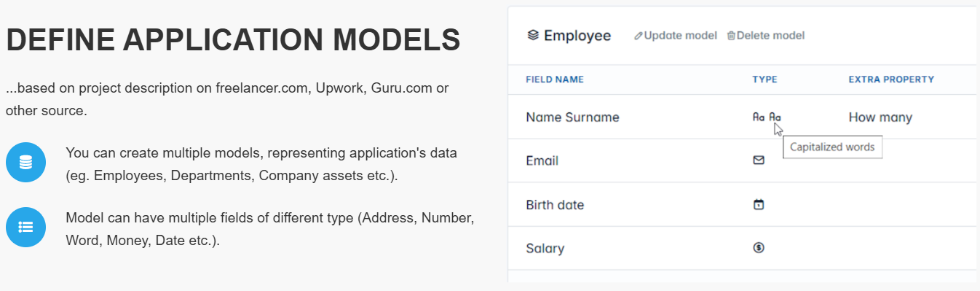Click the capitalized words type icon
Image resolution: width=980 pixels, height=291 pixels.
tap(767, 117)
